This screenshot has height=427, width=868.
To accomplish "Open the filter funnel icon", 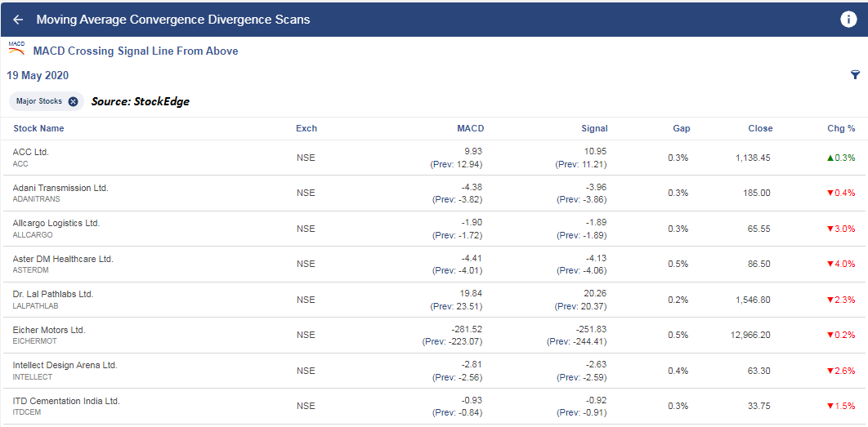I will [x=855, y=75].
